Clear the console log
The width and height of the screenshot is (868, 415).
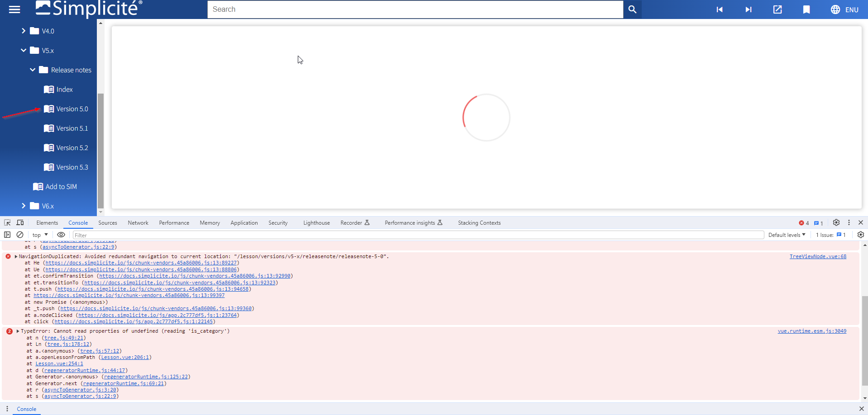pyautogui.click(x=20, y=235)
